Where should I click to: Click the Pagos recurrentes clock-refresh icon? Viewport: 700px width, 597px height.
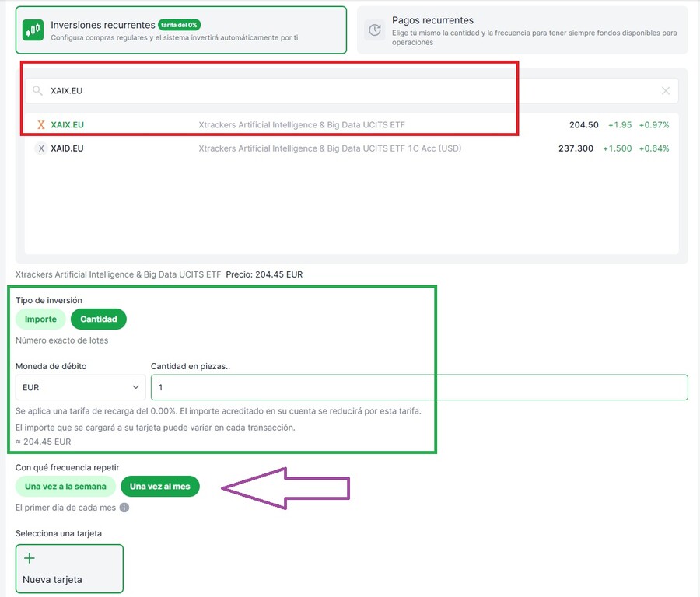375,30
